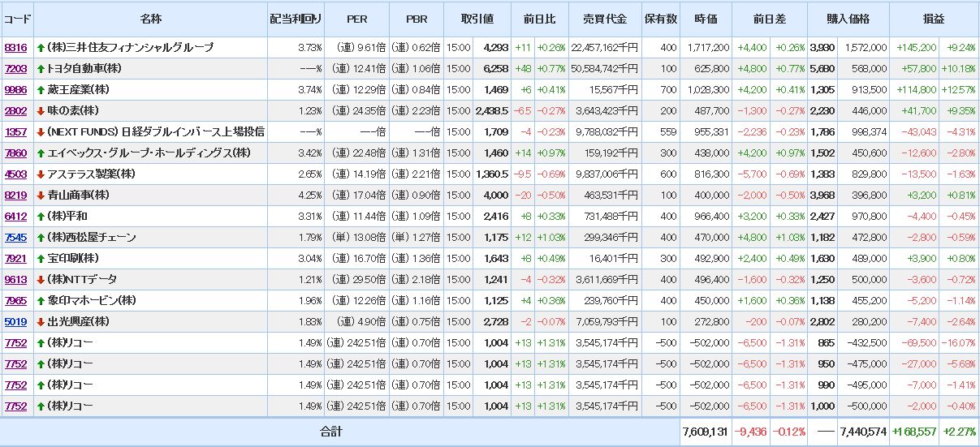Click the red down arrow beside 味の素
The image size is (980, 447).
coord(41,111)
